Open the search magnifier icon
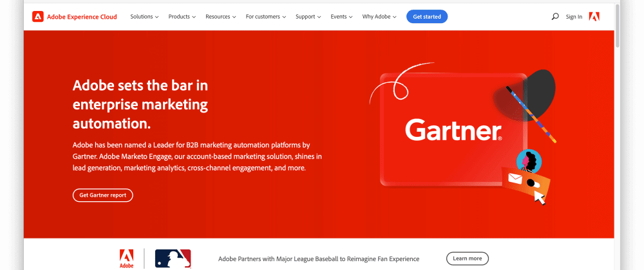This screenshot has height=270, width=644. [555, 17]
